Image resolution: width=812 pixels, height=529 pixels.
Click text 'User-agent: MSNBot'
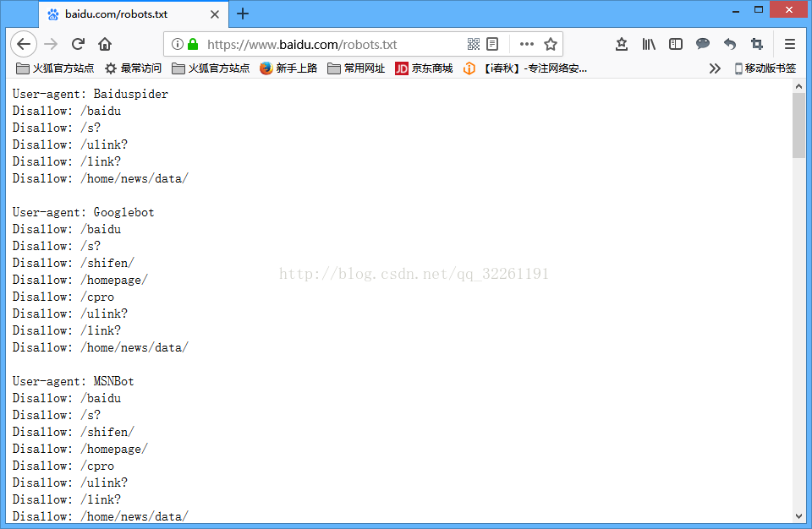[73, 381]
